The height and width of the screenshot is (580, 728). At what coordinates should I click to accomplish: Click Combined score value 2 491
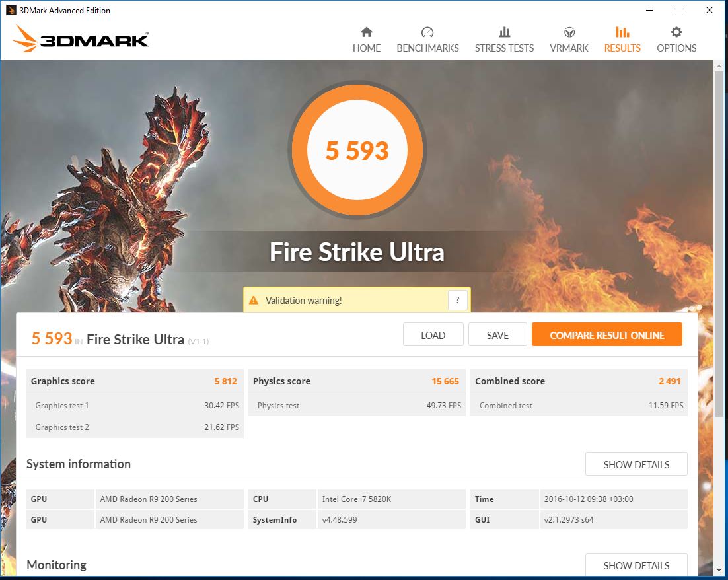tap(669, 381)
